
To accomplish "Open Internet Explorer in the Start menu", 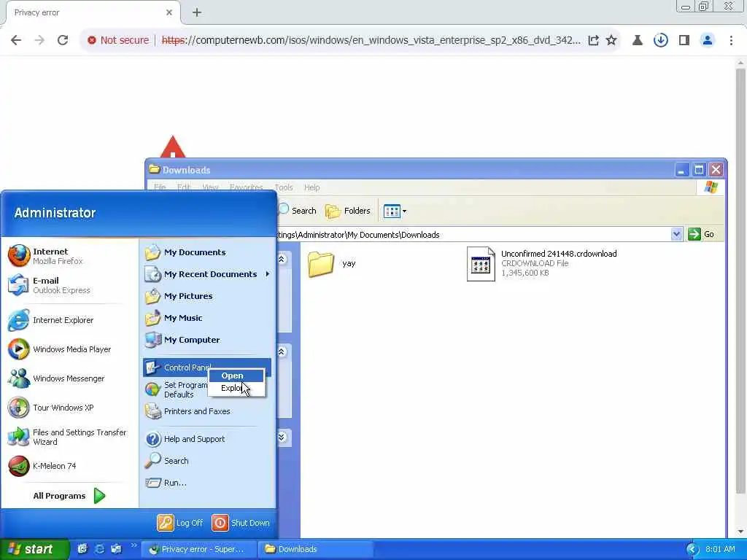I will [69, 320].
